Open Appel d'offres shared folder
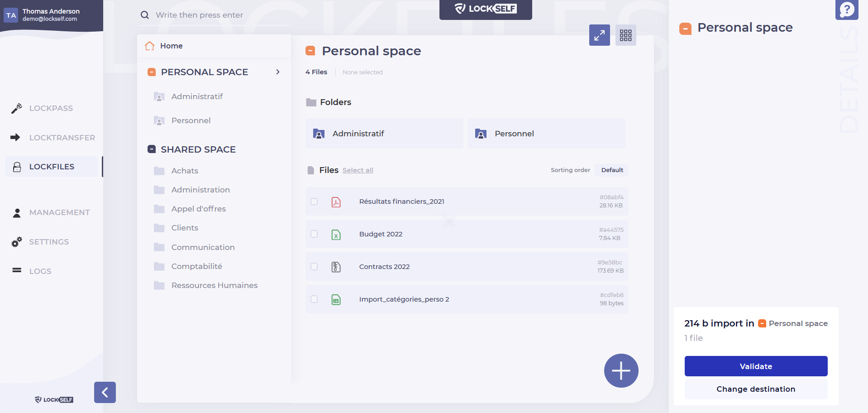This screenshot has height=413, width=868. pyautogui.click(x=198, y=209)
